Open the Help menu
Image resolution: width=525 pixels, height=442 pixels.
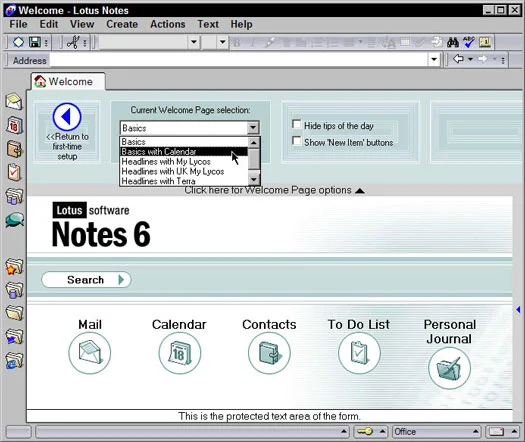(241, 24)
